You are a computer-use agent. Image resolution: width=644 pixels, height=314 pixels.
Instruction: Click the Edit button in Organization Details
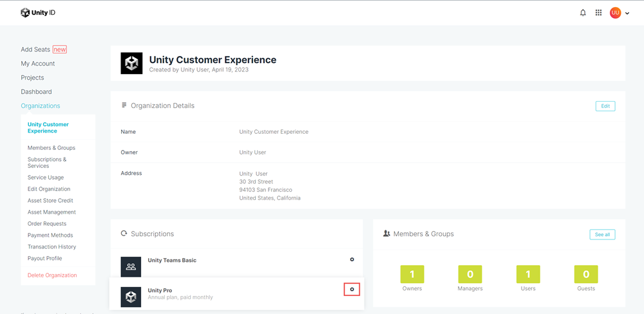(x=605, y=106)
